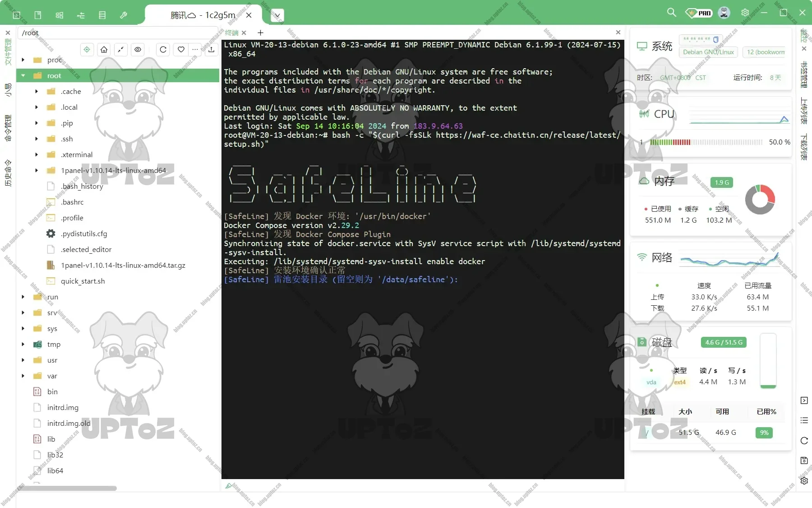Expand the 1panel-v1.10.14-lts-linux-amd64 folder
The height and width of the screenshot is (508, 812).
(37, 170)
